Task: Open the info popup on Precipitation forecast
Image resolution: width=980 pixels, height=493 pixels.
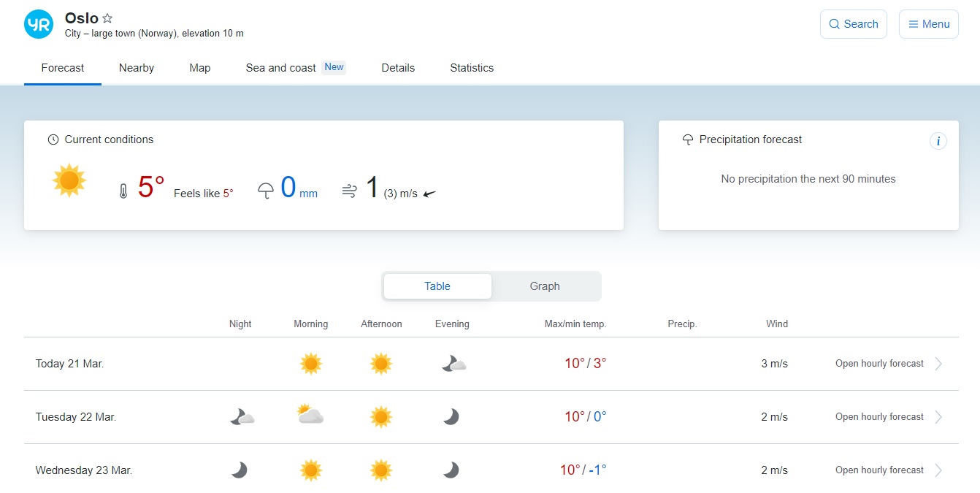Action: point(938,141)
